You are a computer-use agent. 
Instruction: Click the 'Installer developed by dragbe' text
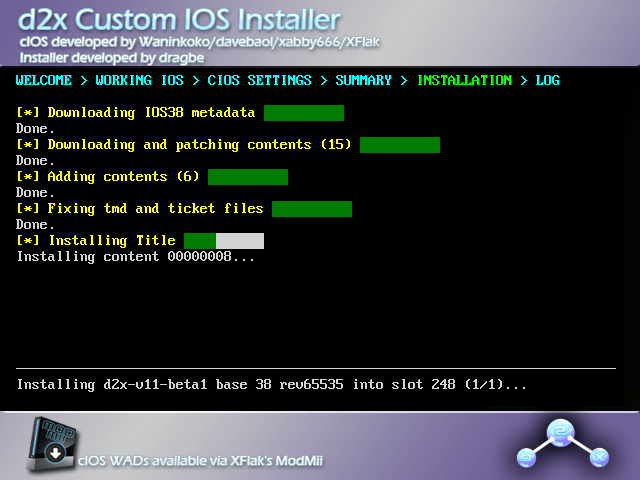tap(112, 58)
